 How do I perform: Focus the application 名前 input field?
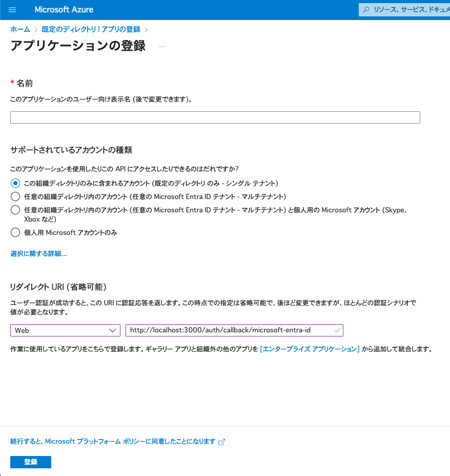point(215,117)
